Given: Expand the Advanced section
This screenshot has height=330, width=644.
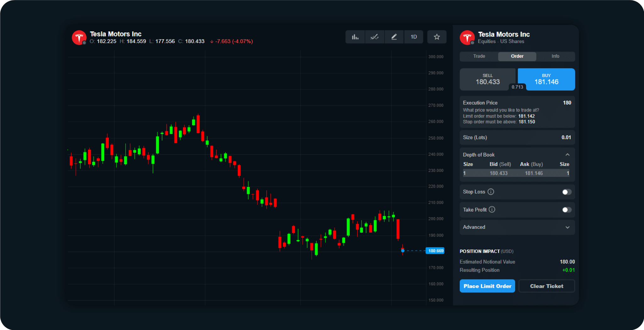Looking at the screenshot, I should coord(567,227).
